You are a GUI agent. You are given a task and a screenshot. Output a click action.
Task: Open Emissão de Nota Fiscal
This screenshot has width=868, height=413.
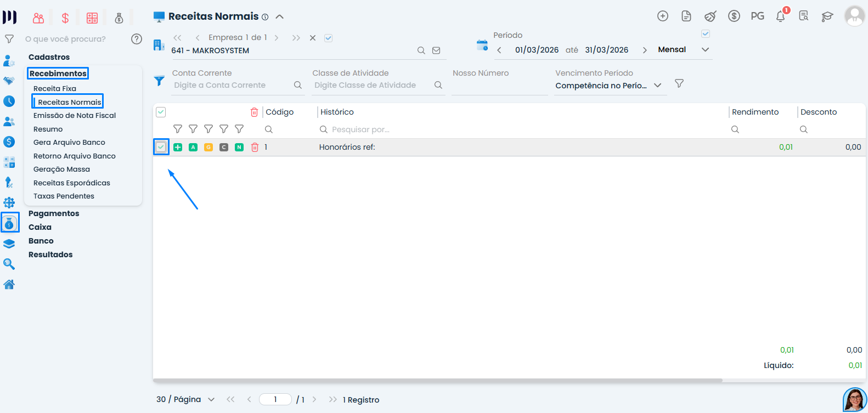pyautogui.click(x=75, y=115)
